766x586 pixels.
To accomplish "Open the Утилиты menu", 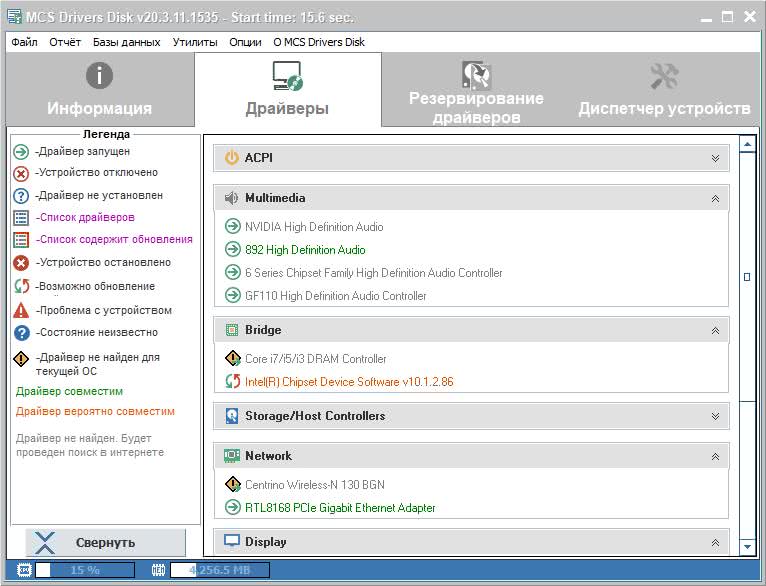I will click(x=195, y=42).
